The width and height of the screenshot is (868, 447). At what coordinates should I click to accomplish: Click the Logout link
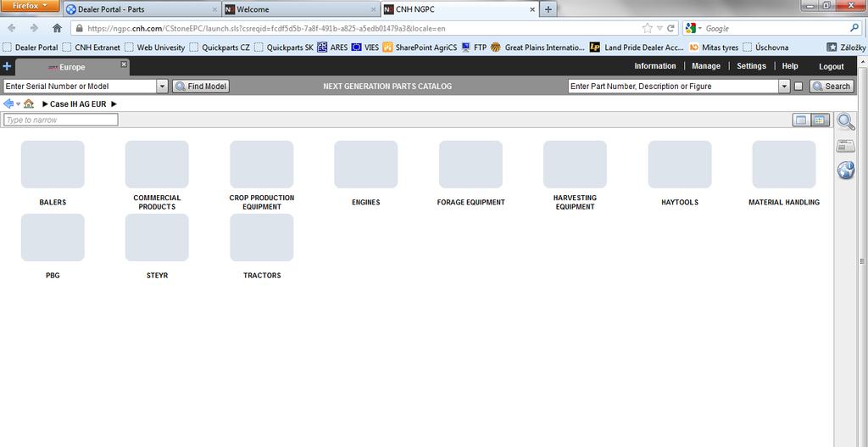point(832,66)
